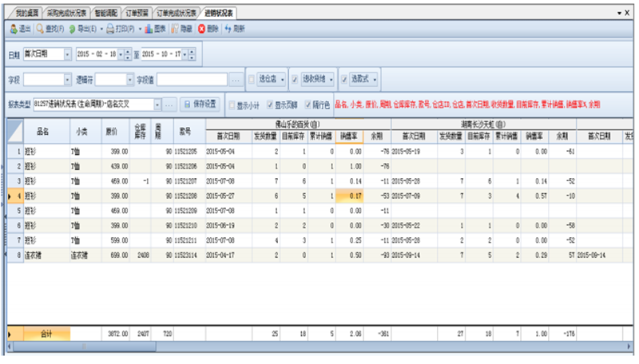Click the 查找 search magnifier icon

point(40,29)
